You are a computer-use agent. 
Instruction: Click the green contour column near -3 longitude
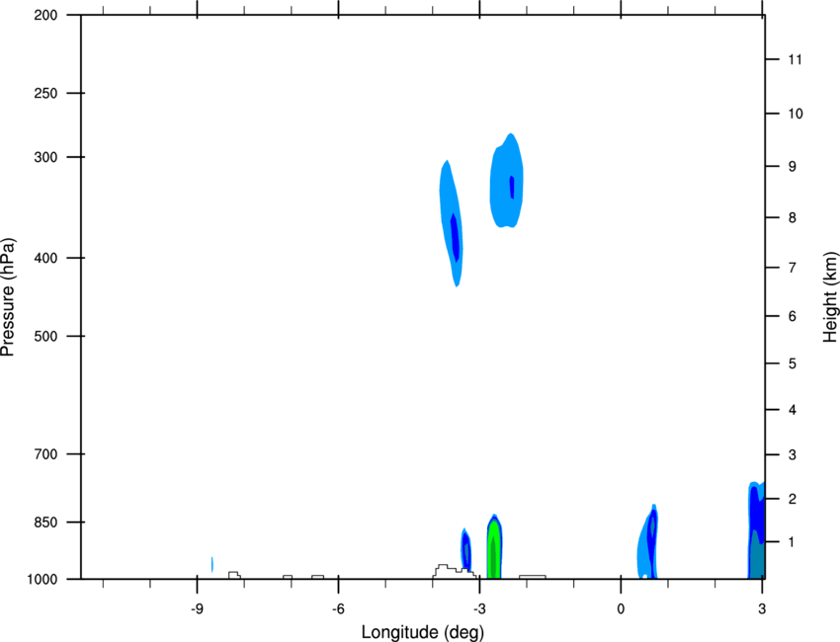pos(494,546)
